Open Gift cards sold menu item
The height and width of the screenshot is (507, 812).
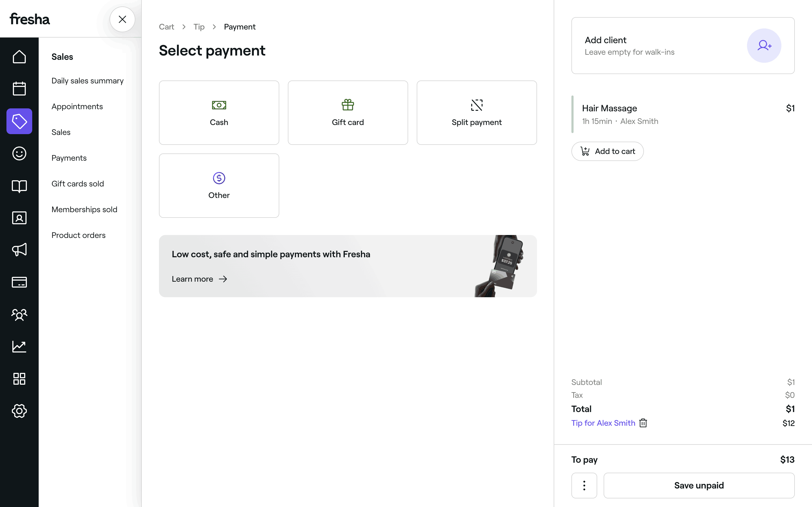click(78, 184)
